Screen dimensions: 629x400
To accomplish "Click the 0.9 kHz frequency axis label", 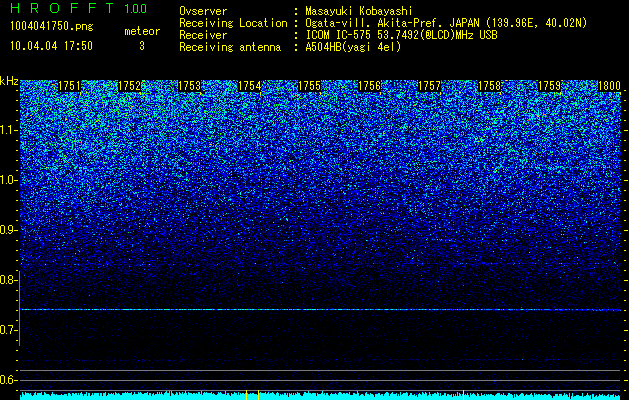I will [7, 230].
